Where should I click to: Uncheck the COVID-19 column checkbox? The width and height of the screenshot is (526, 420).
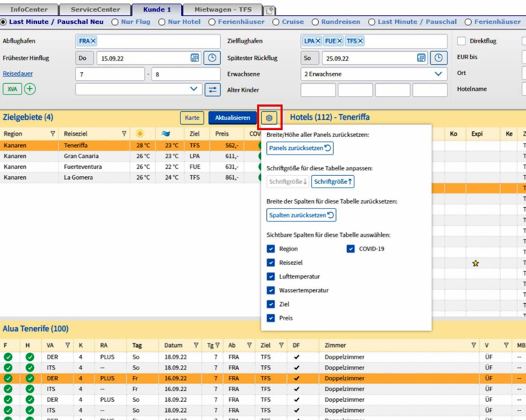pos(351,248)
